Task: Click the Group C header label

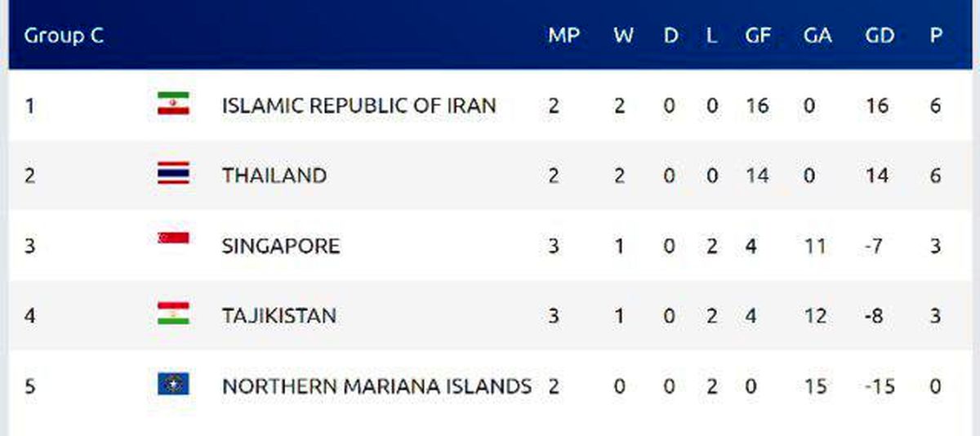Action: (64, 37)
